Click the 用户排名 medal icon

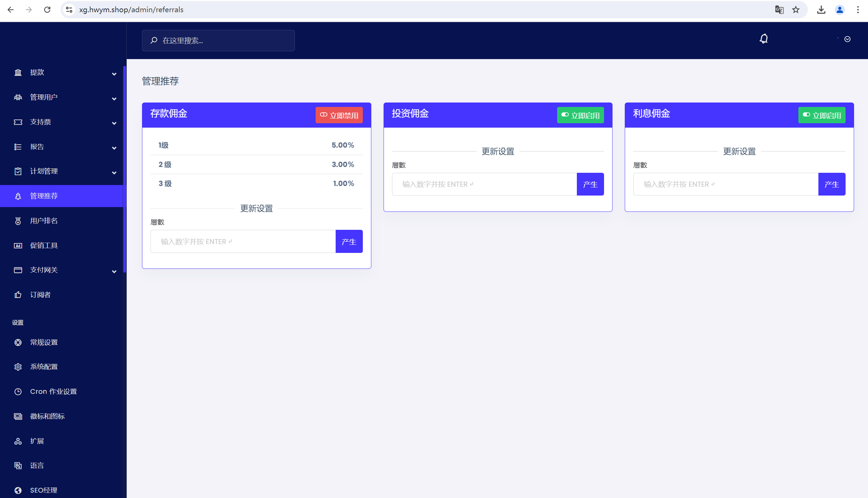pos(18,221)
